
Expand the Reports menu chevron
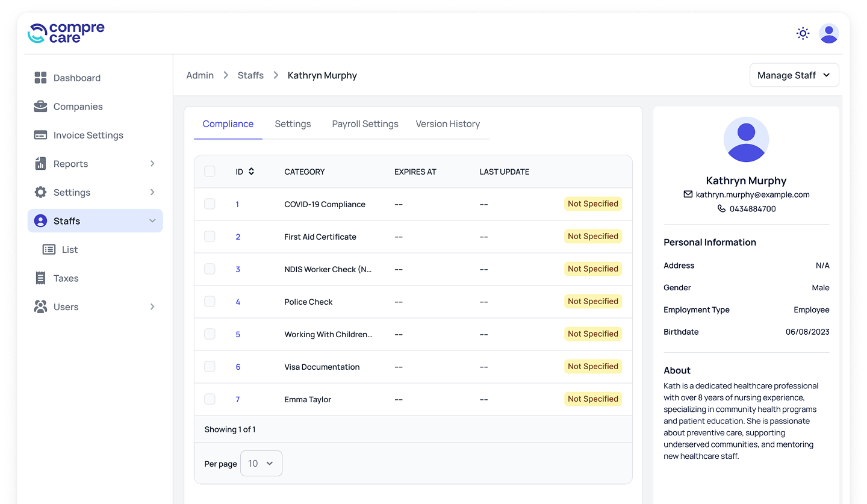(x=152, y=164)
